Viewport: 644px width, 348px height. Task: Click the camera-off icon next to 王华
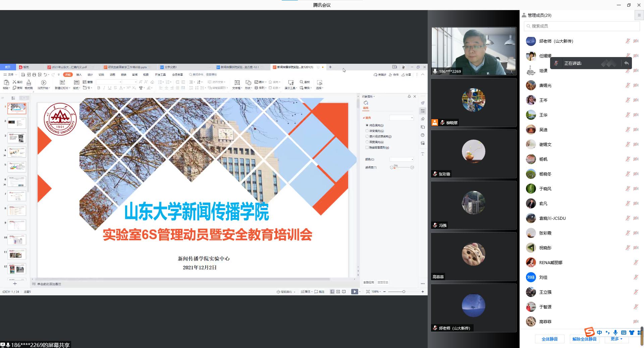coord(636,115)
